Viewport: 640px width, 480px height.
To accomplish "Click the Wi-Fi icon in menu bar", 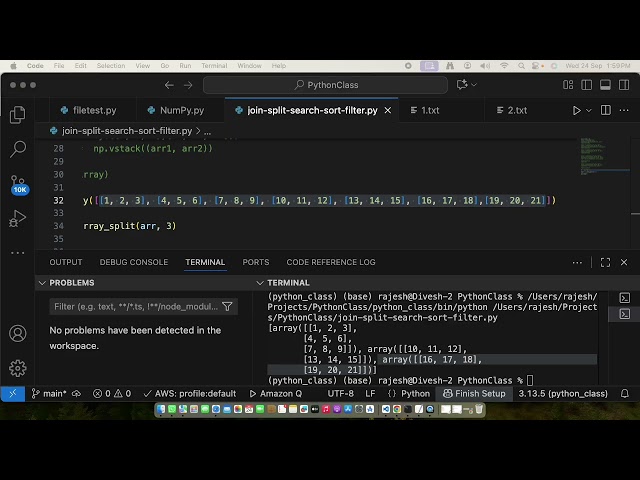I will 504,66.
